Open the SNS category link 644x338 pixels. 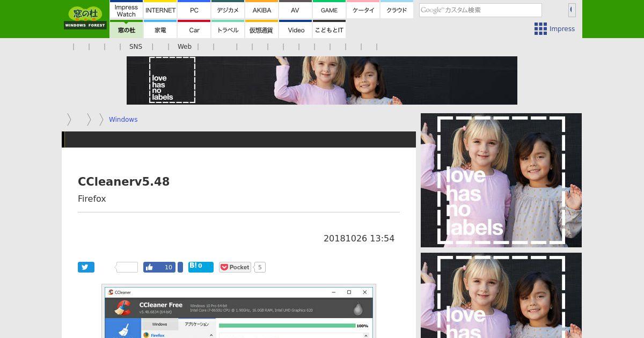click(x=136, y=47)
